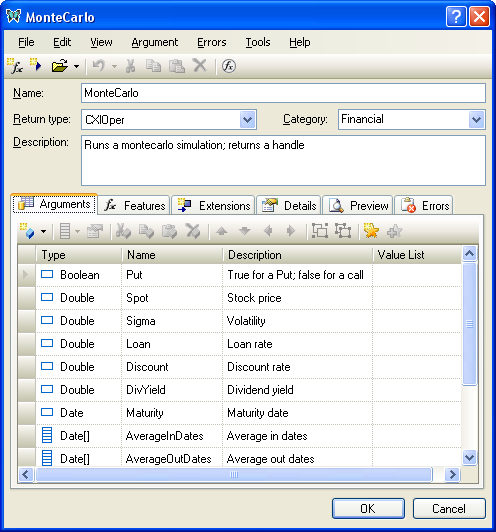Open the Category dropdown list
This screenshot has height=532, width=496.
click(477, 119)
